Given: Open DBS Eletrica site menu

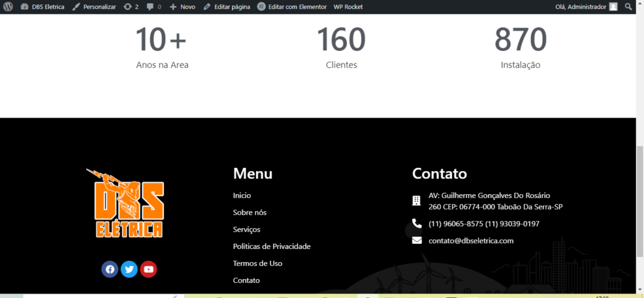Looking at the screenshot, I should [x=42, y=7].
